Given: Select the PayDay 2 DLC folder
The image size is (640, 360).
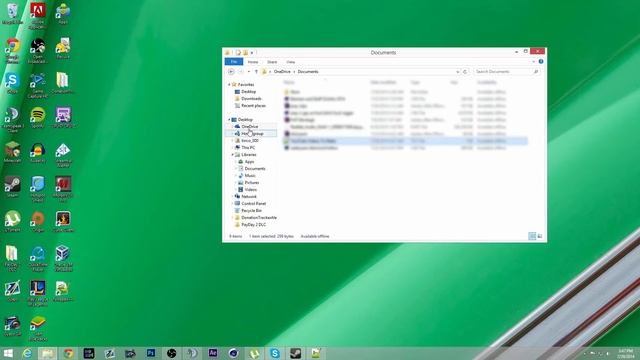Looking at the screenshot, I should point(250,224).
